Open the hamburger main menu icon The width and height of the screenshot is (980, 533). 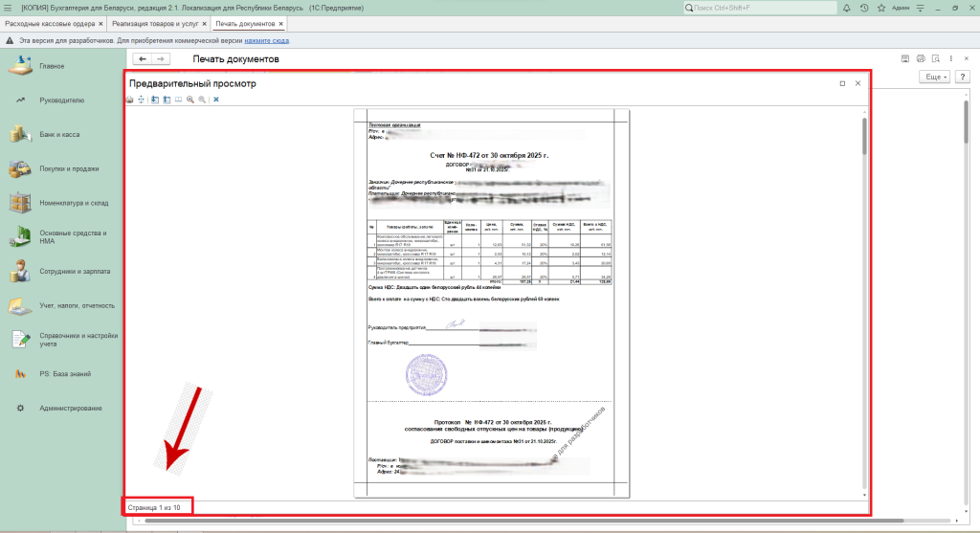click(x=9, y=8)
